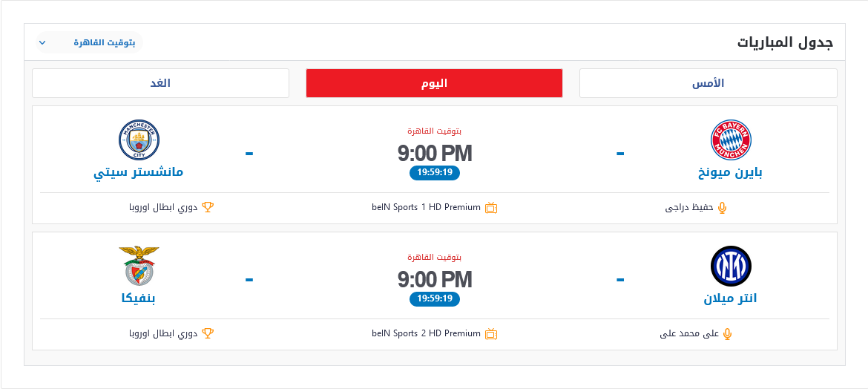Switch to the الأمس (yesterday) tab
Screen dimensions: 868x389
click(708, 83)
